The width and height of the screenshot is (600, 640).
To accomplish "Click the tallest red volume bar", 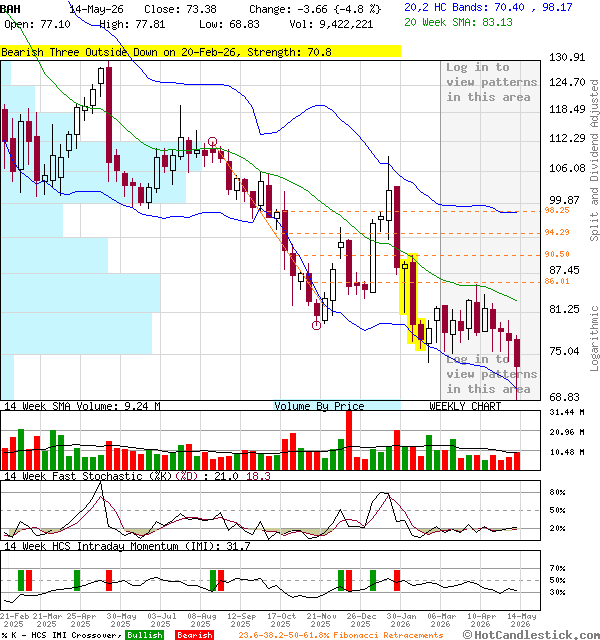I will 349,440.
